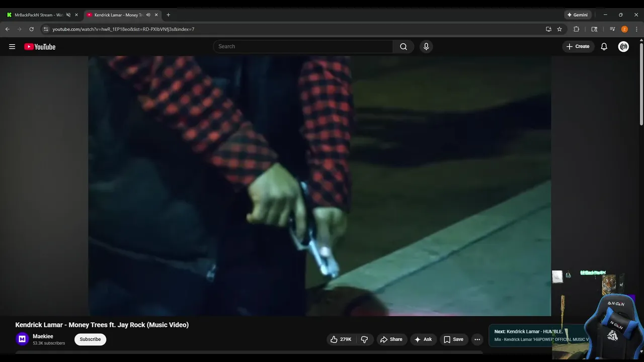View site information icon in address bar
Image resolution: width=644 pixels, height=362 pixels.
coord(46,29)
